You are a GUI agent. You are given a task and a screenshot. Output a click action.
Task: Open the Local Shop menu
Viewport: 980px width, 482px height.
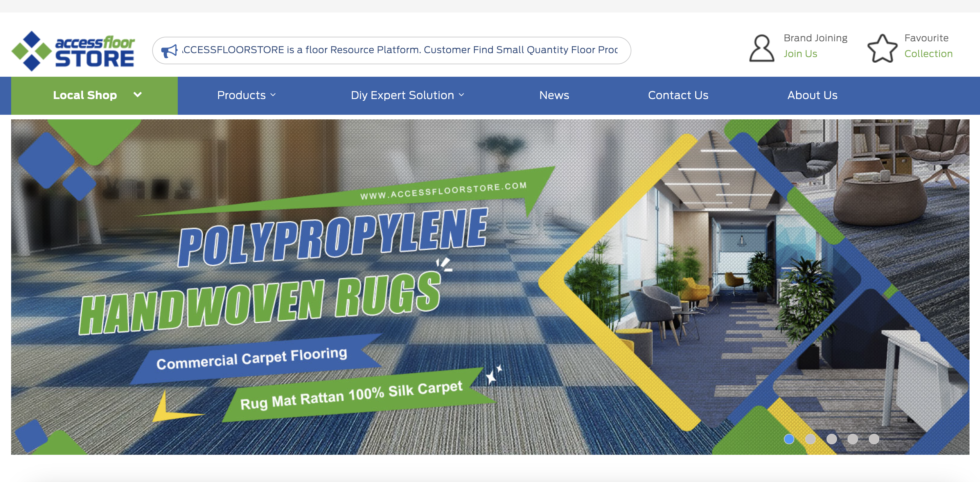click(x=94, y=95)
